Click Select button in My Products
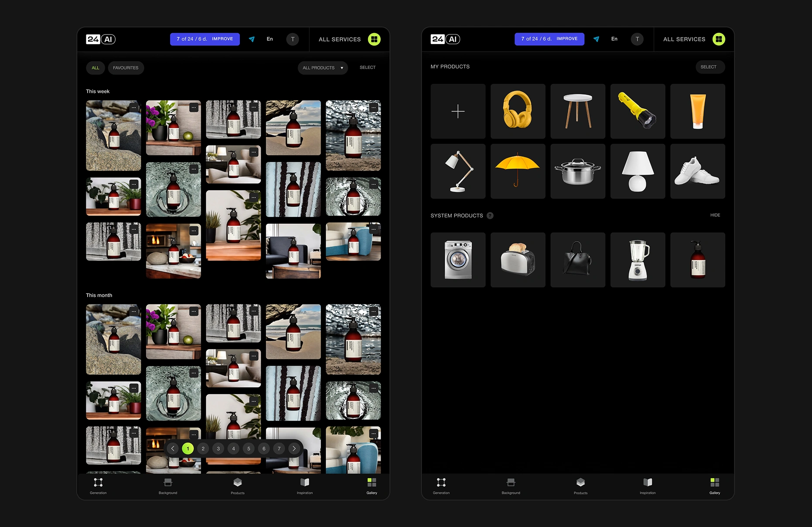This screenshot has height=527, width=812. coord(708,67)
